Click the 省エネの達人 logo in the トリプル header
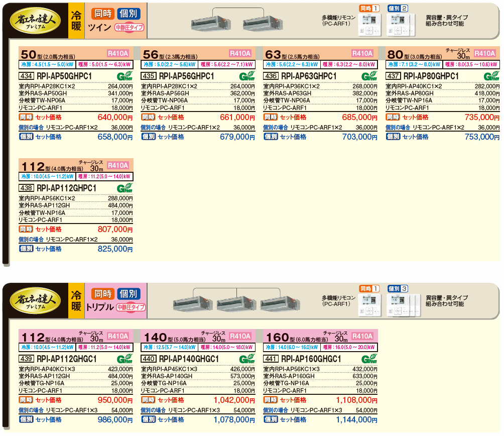504x436 pixels. tap(35, 301)
